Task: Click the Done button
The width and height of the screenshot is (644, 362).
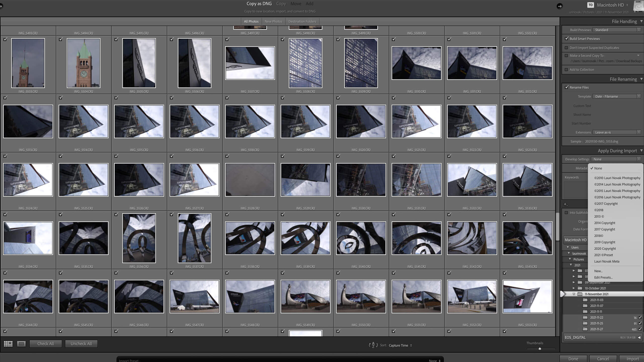Action: [x=573, y=359]
